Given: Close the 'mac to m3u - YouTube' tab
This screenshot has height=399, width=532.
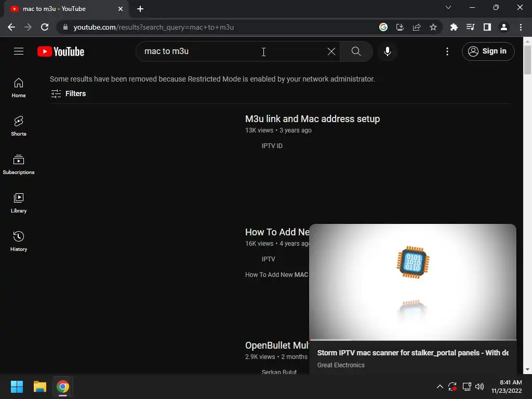Looking at the screenshot, I should pos(121,9).
